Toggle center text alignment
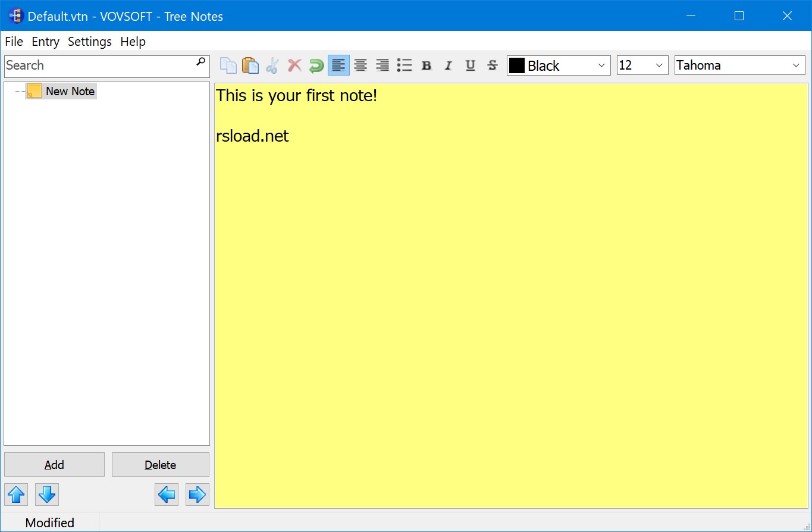Viewport: 812px width, 532px height. (360, 65)
